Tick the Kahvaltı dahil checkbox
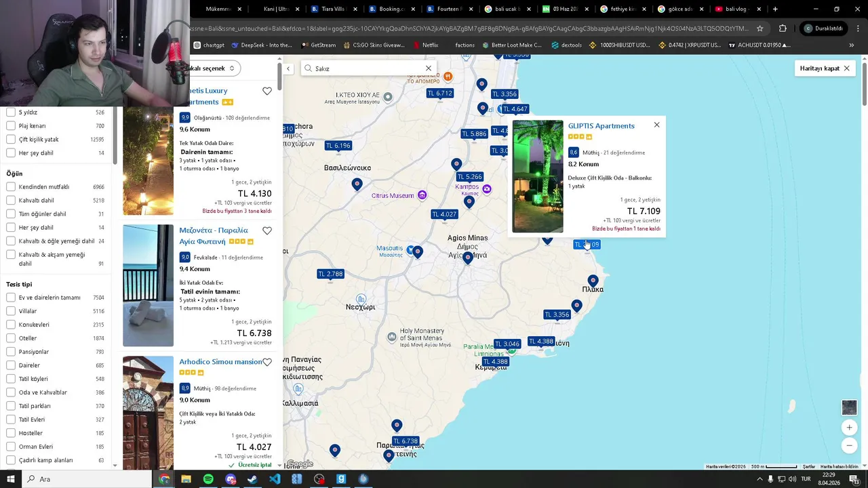Viewport: 868px width, 488px height. coord(11,201)
